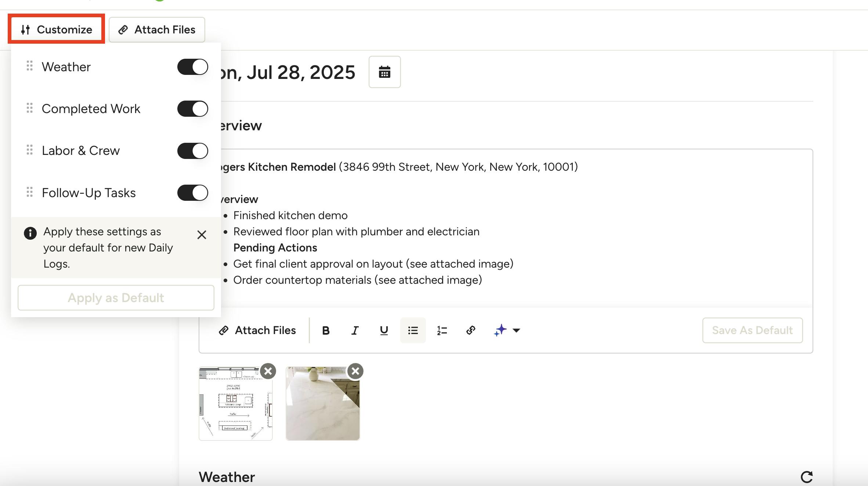
Task: Disable the Completed Work section
Action: 192,109
